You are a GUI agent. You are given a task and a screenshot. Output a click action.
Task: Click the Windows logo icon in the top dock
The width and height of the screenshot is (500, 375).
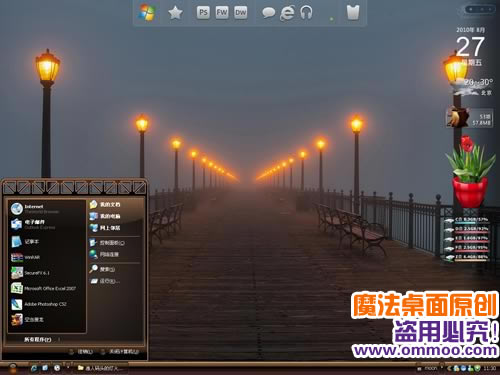(x=147, y=13)
